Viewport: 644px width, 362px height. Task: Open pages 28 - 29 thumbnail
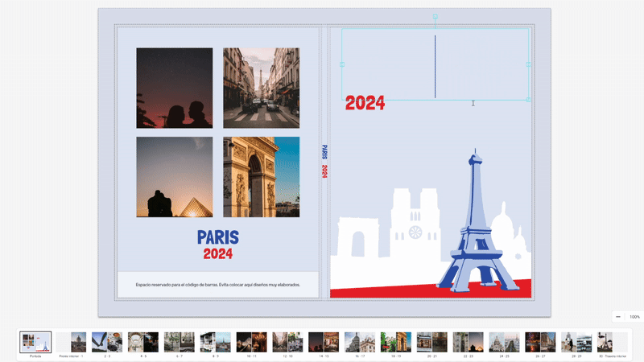click(x=576, y=343)
